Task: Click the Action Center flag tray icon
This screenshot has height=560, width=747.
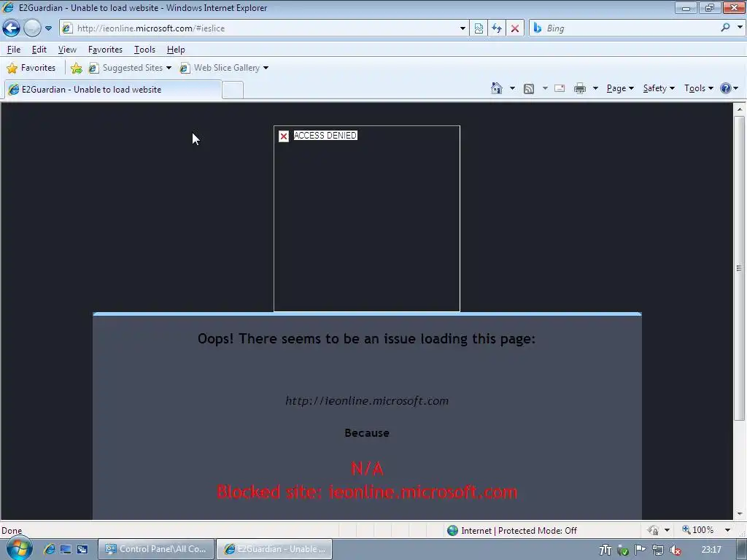Action: (640, 550)
